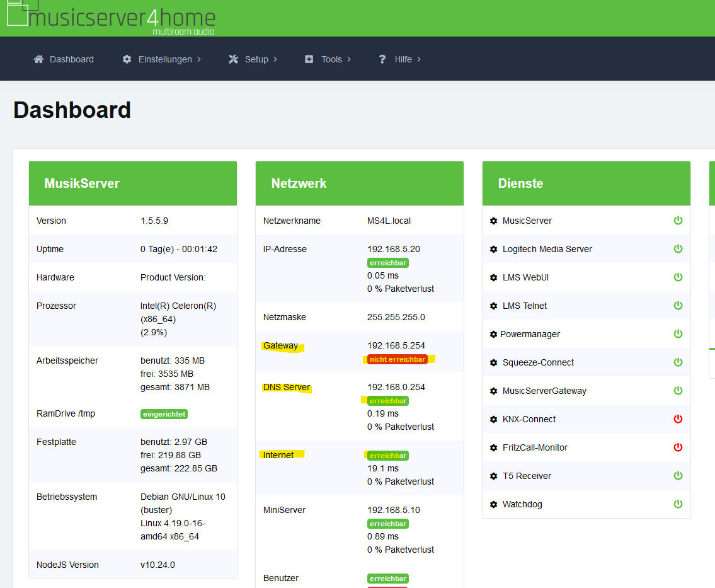Click the Dienste panel header

(586, 183)
